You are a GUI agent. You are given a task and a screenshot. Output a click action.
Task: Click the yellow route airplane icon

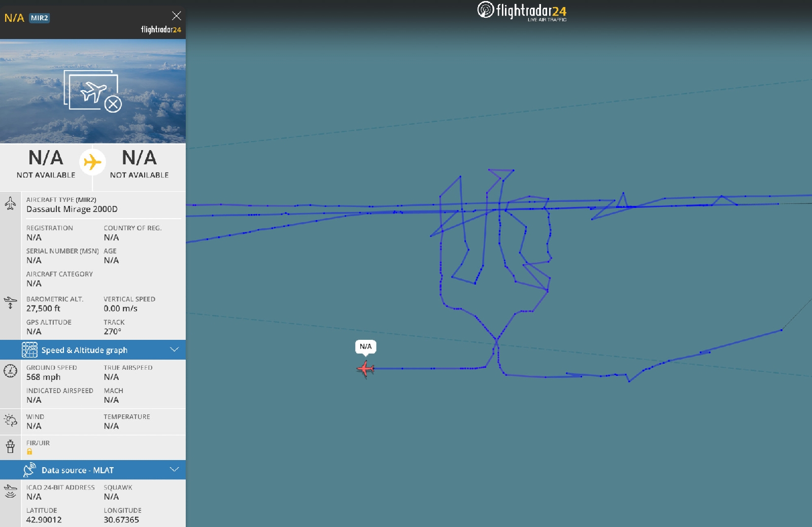(x=92, y=162)
